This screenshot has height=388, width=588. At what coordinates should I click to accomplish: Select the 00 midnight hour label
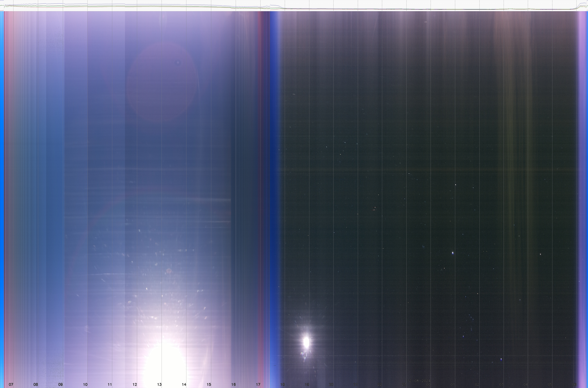coord(428,385)
